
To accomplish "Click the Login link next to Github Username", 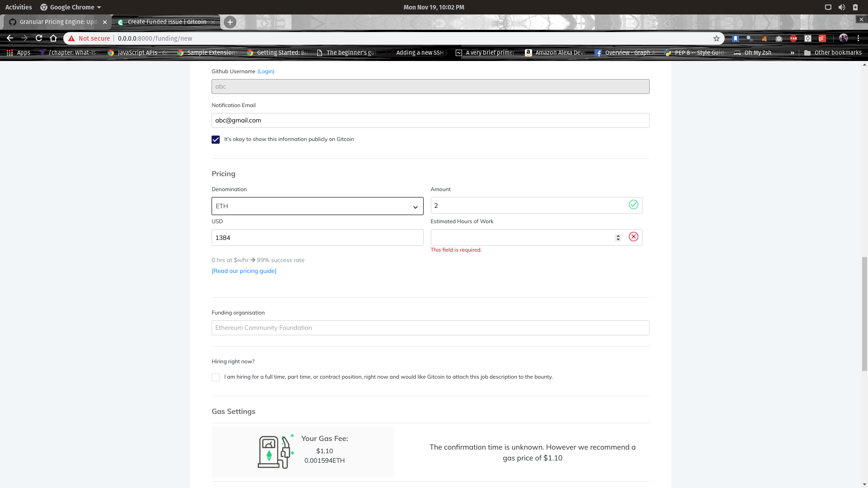I will point(266,71).
